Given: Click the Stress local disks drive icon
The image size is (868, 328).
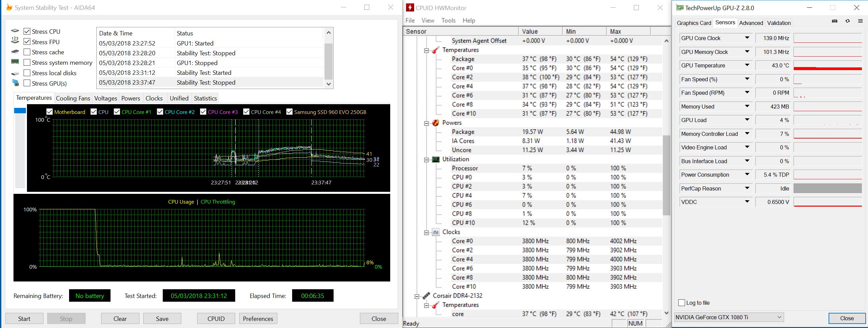Looking at the screenshot, I should (x=15, y=73).
